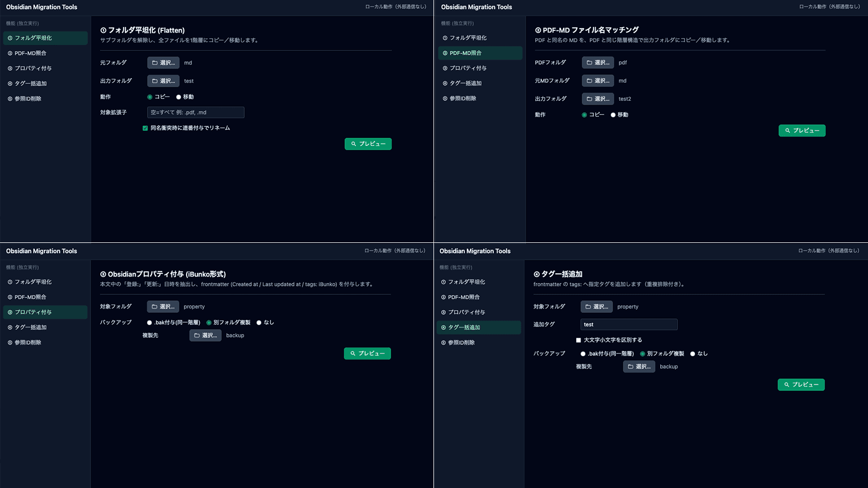This screenshot has width=868, height=488.
Task: Select PDF-MD照合 in the top-right panel sidebar
Action: pyautogui.click(x=480, y=53)
